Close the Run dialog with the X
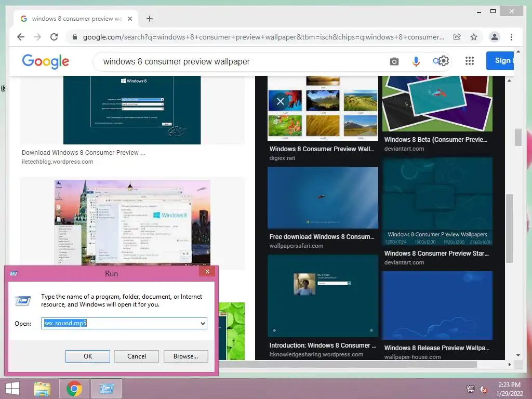This screenshot has height=399, width=532. coord(207,271)
